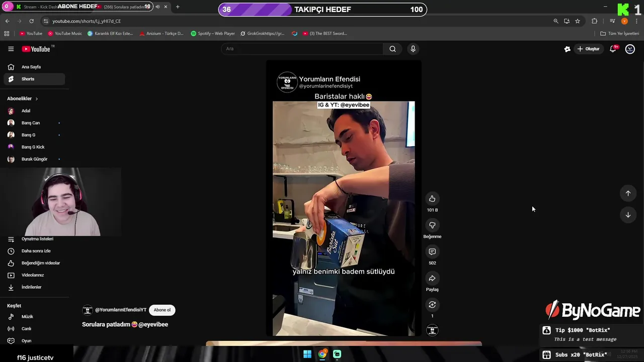Click the install app icon in address bar
644x362 pixels.
pos(567,21)
